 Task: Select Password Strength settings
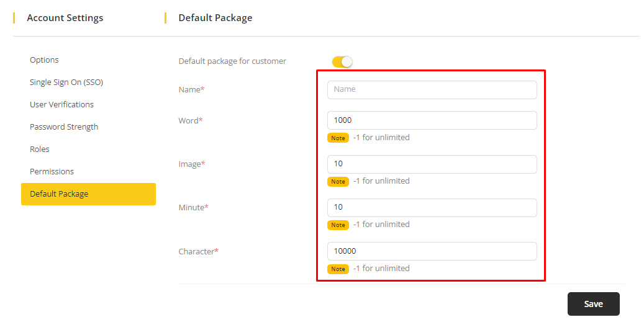64,127
